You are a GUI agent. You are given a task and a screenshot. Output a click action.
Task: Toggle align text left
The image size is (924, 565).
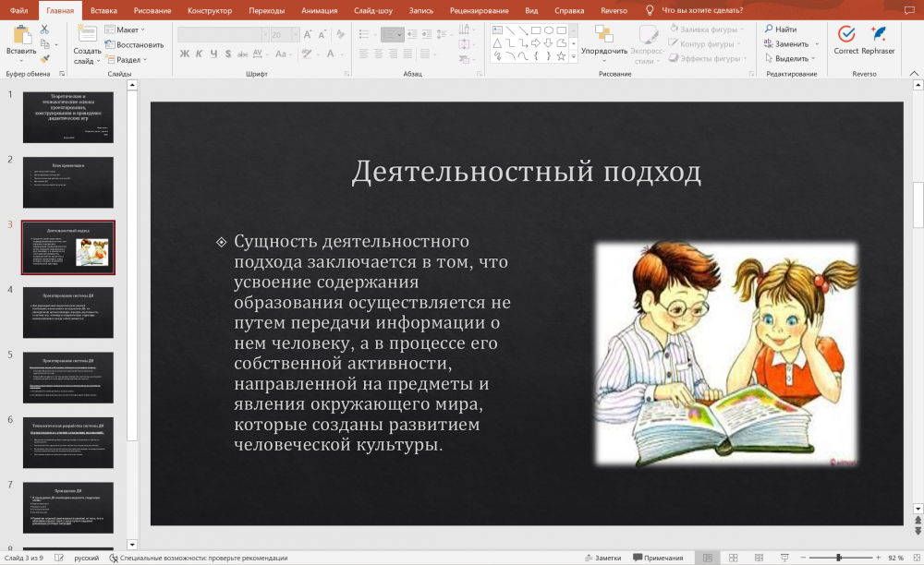point(363,54)
